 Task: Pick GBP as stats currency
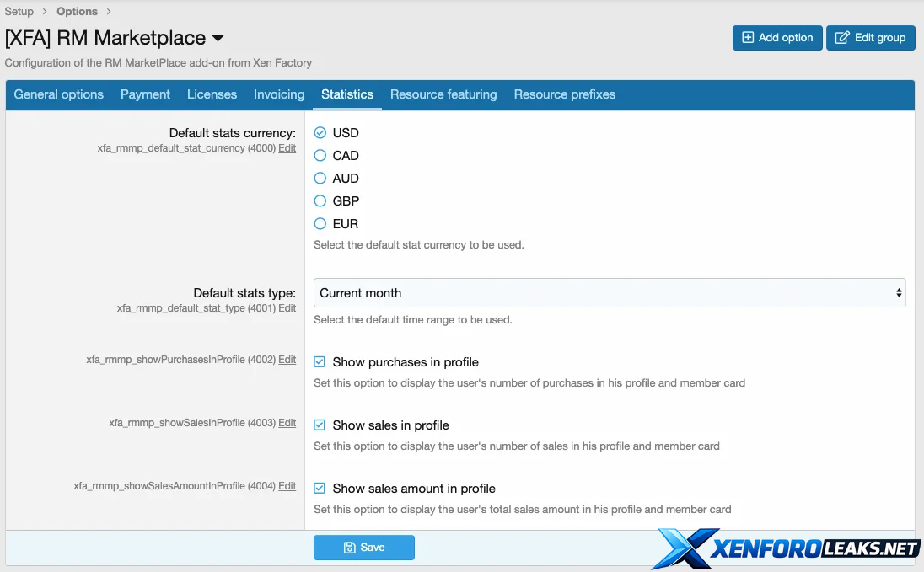click(x=320, y=201)
